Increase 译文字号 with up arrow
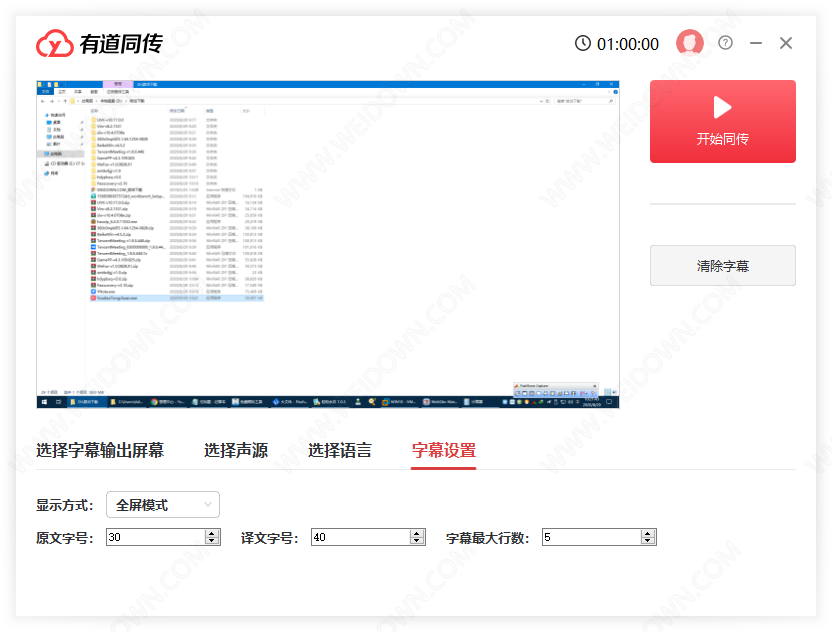832x632 pixels. pos(417,533)
